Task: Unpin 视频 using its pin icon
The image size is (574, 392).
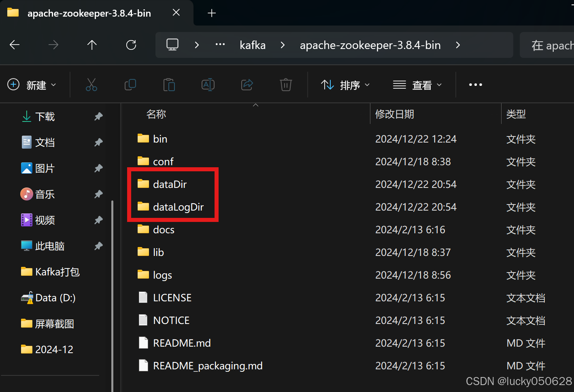Action: click(x=98, y=220)
